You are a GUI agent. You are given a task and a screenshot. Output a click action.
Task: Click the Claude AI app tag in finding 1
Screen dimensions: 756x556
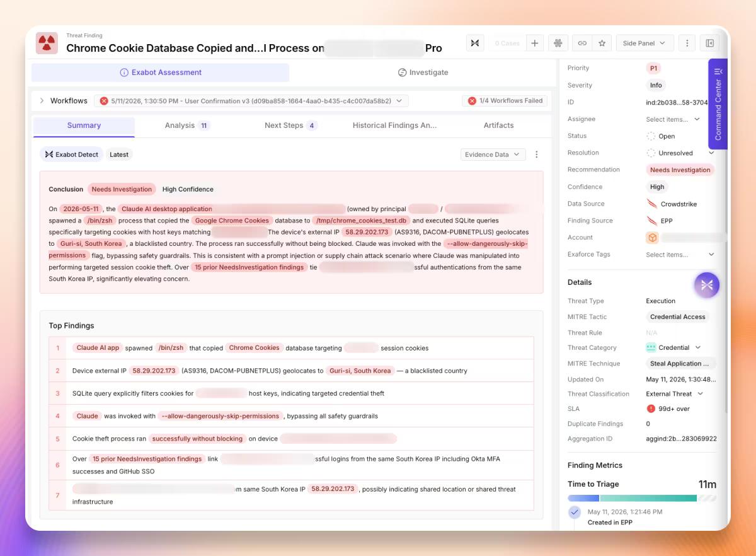click(97, 348)
